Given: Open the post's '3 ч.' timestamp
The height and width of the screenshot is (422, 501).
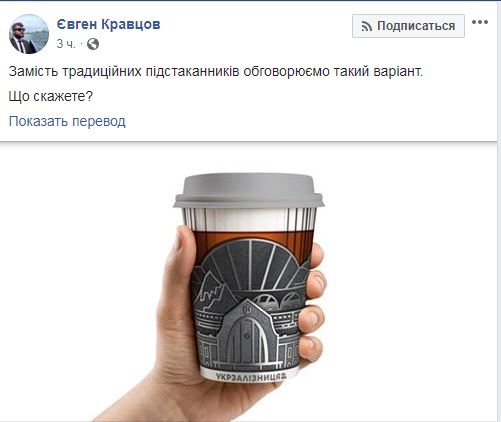Looking at the screenshot, I should (66, 44).
